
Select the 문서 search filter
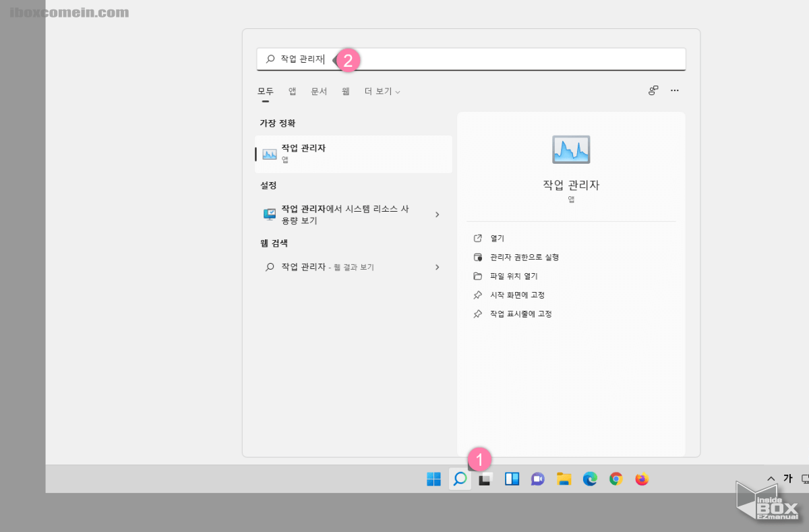pyautogui.click(x=319, y=90)
